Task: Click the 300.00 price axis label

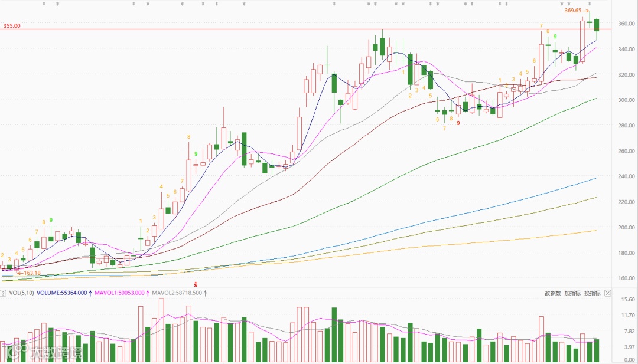Action: click(x=627, y=100)
